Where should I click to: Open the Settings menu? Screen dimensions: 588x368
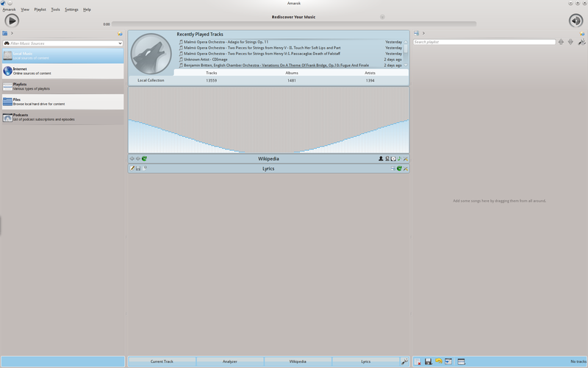[71, 10]
